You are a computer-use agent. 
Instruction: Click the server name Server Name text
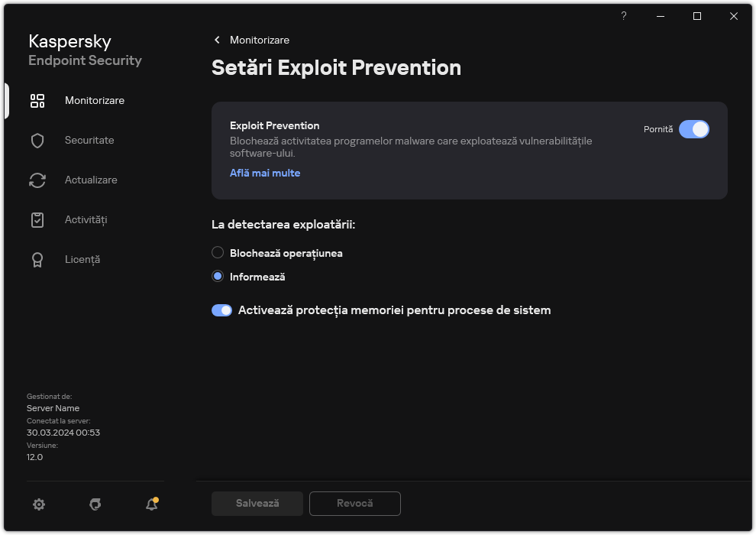point(53,408)
